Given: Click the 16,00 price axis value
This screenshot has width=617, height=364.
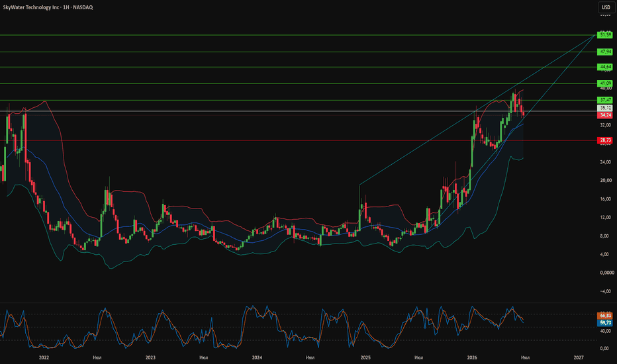Looking at the screenshot, I should click(605, 199).
